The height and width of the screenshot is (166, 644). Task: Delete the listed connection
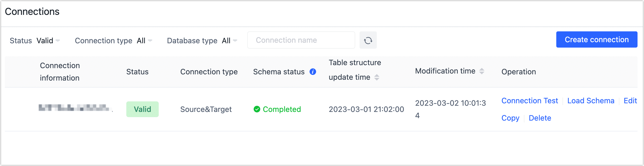coord(540,118)
